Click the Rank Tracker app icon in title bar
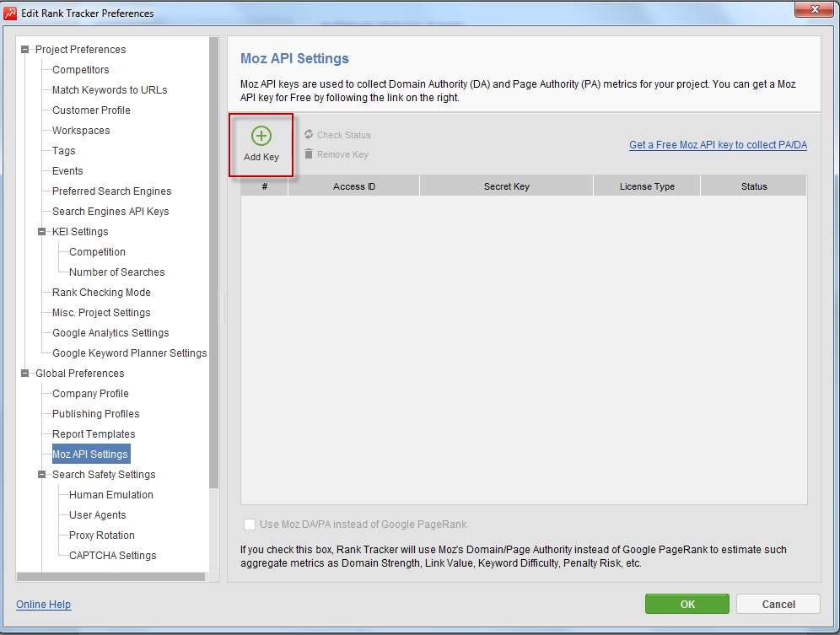The width and height of the screenshot is (840, 635). click(x=10, y=13)
